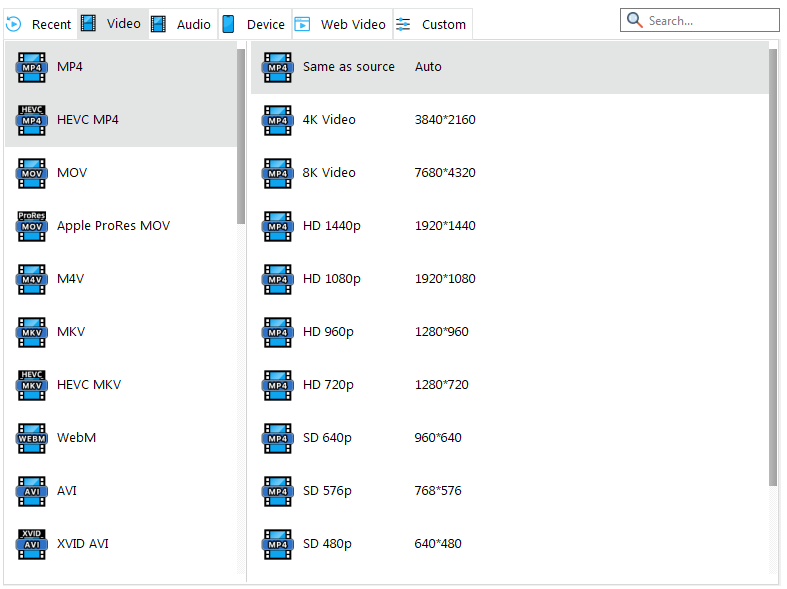Viewport: 787px width, 589px height.
Task: Go to the Device tab
Action: pos(255,24)
